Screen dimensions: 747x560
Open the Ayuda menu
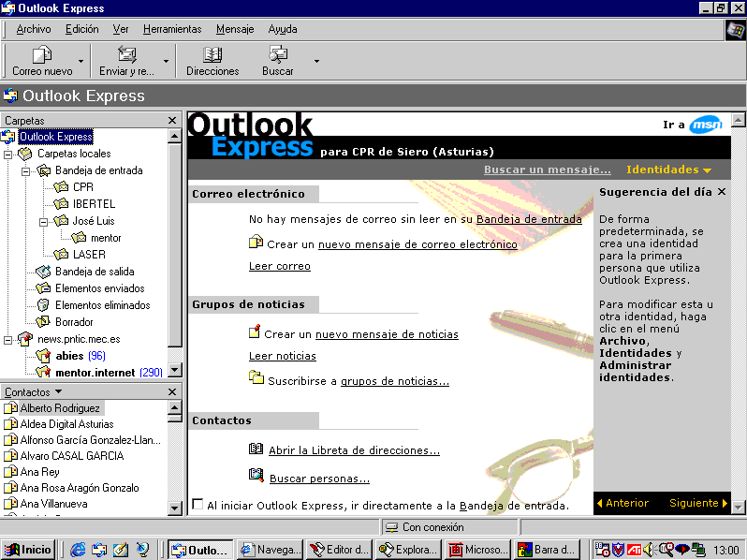coord(283,29)
